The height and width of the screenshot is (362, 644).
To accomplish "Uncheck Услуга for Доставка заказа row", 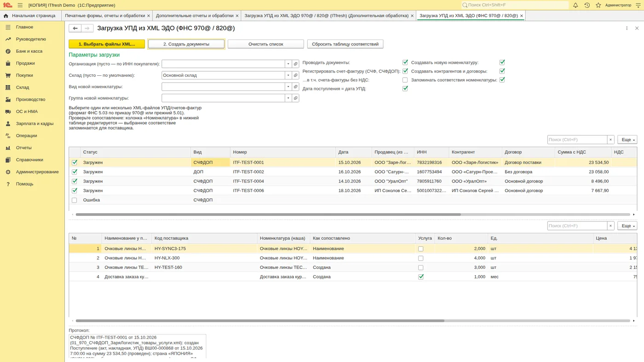I will [420, 277].
